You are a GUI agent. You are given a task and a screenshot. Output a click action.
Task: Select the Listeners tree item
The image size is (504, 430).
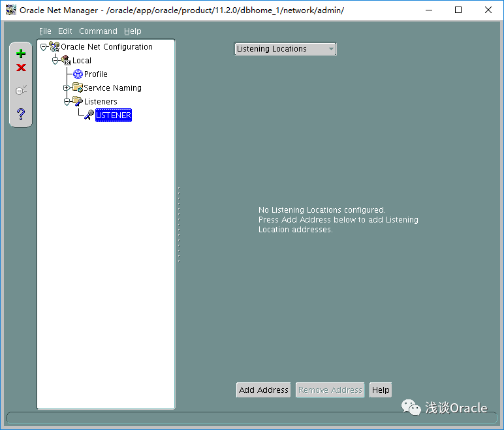(x=101, y=102)
